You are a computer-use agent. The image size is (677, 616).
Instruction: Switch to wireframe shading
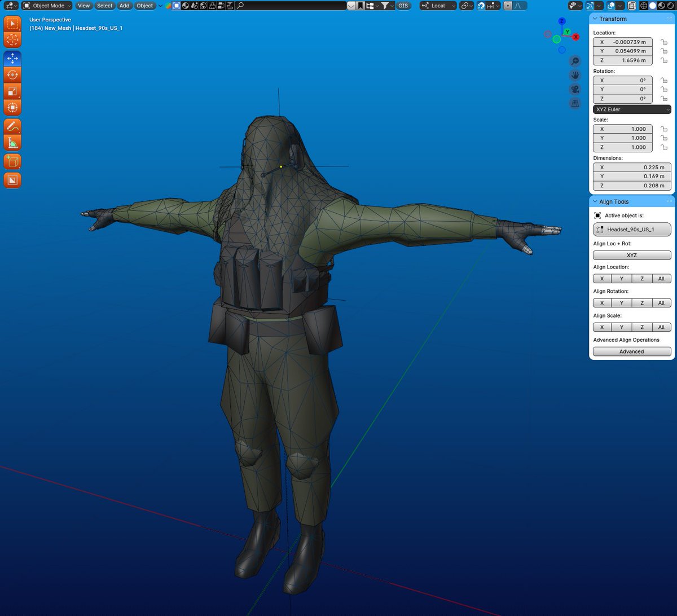(643, 6)
